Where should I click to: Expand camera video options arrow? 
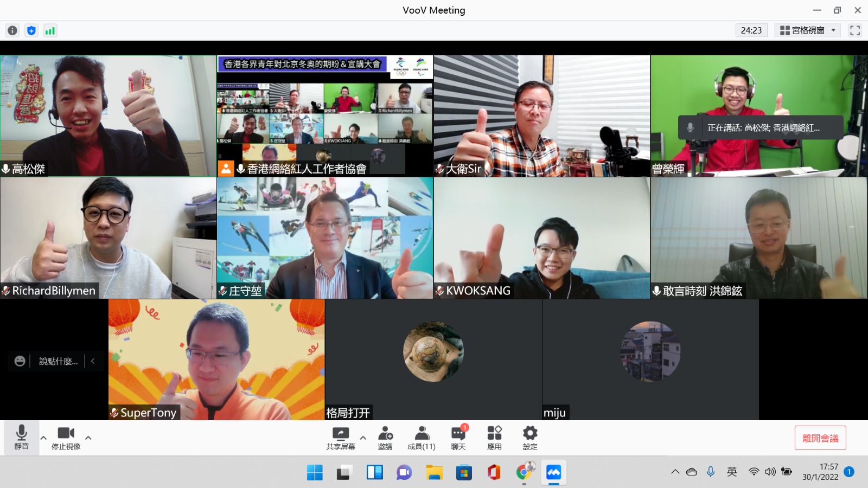(x=88, y=438)
